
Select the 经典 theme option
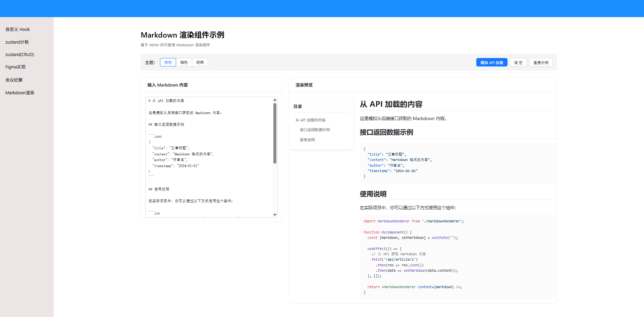tap(200, 62)
